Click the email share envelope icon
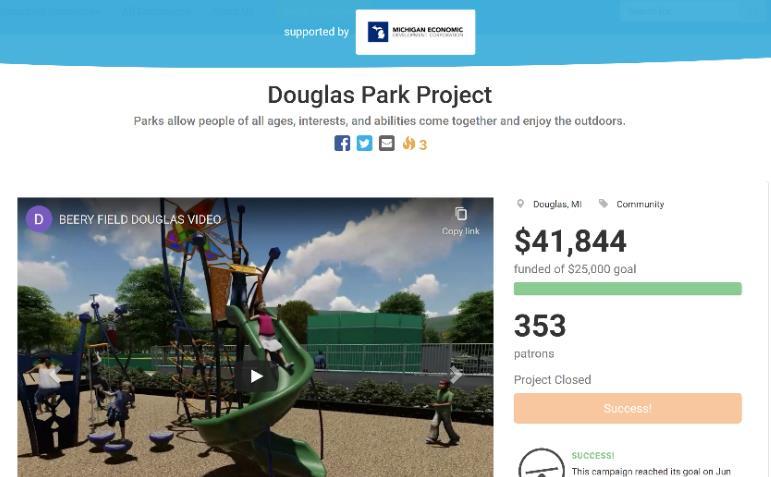Image resolution: width=771 pixels, height=477 pixels. (386, 143)
